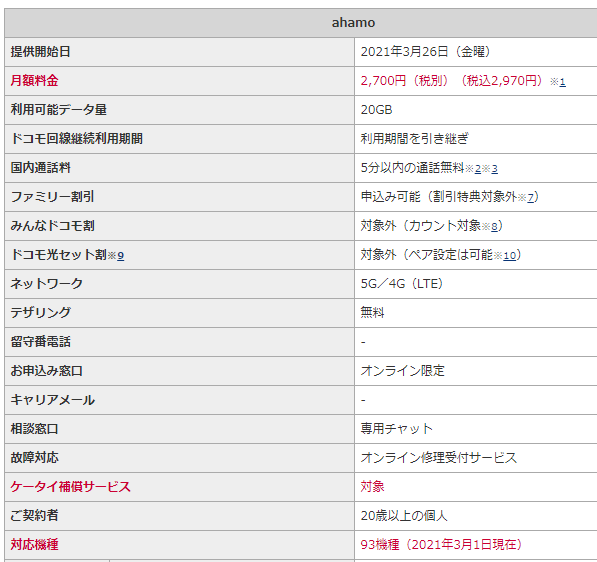Click the 2,700円（税別） price text

(x=404, y=81)
